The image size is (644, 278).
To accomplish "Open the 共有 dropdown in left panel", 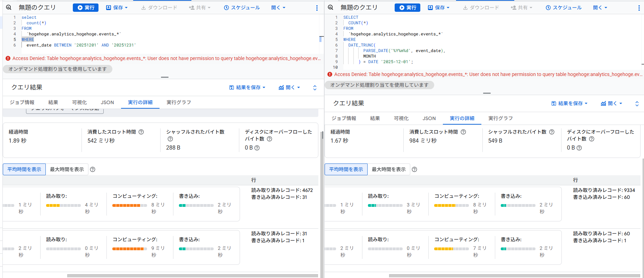I will tap(200, 8).
